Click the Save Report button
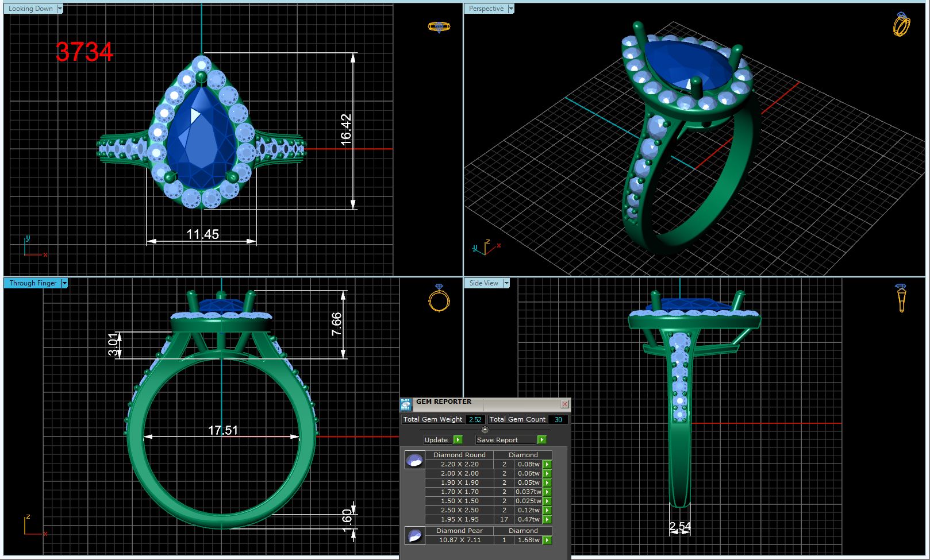Viewport: 930px width, 560px height. [x=511, y=440]
